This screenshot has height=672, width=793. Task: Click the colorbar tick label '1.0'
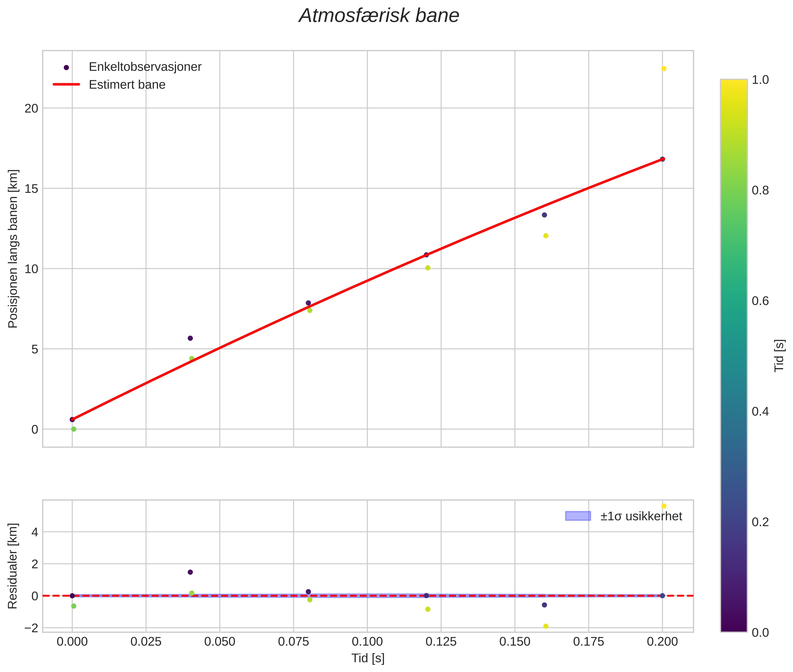click(760, 80)
